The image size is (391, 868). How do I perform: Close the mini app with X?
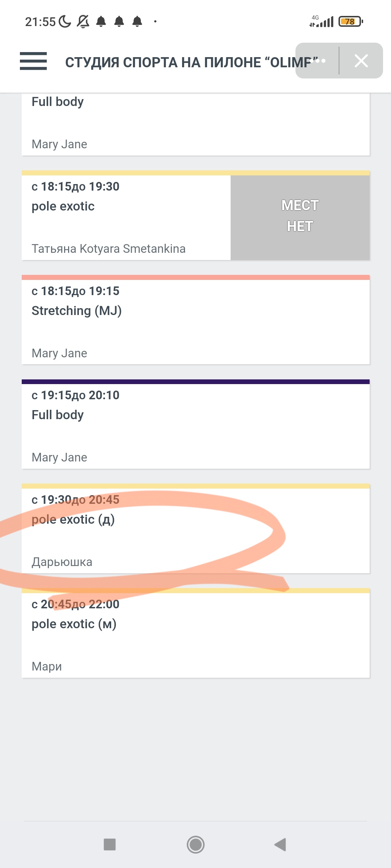361,61
